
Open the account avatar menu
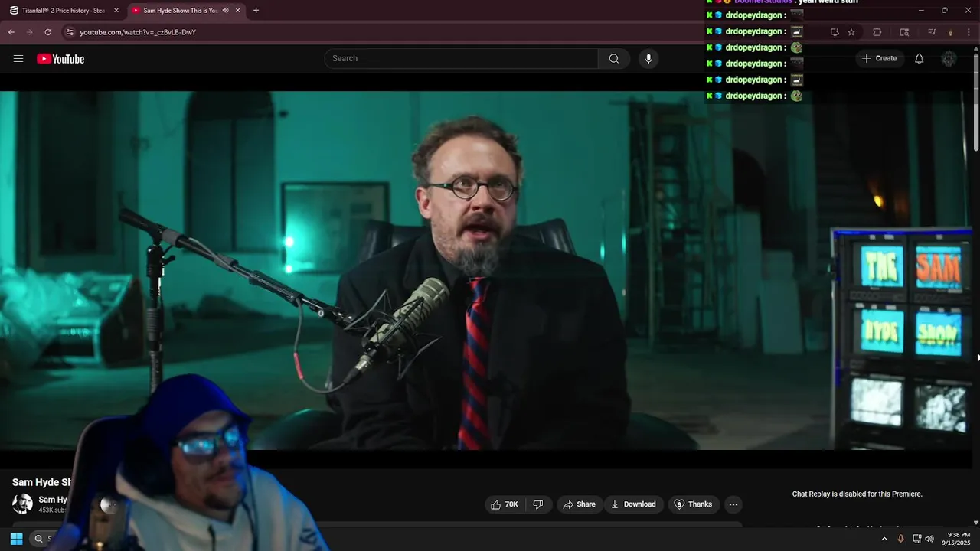tap(949, 59)
